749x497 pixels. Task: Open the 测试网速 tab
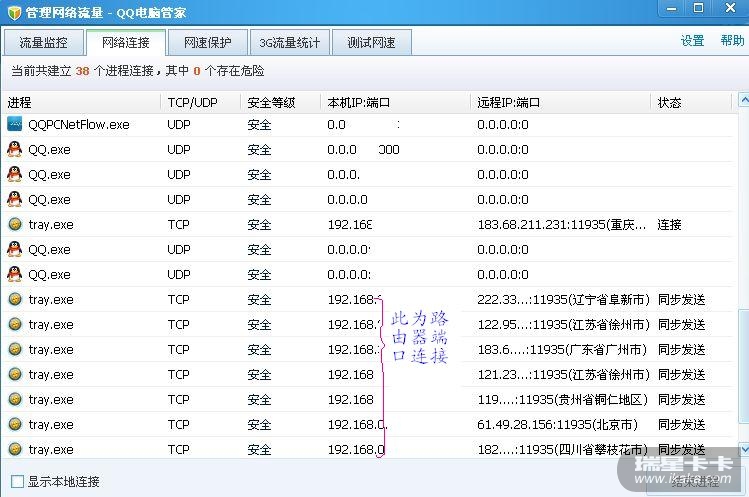coord(372,43)
